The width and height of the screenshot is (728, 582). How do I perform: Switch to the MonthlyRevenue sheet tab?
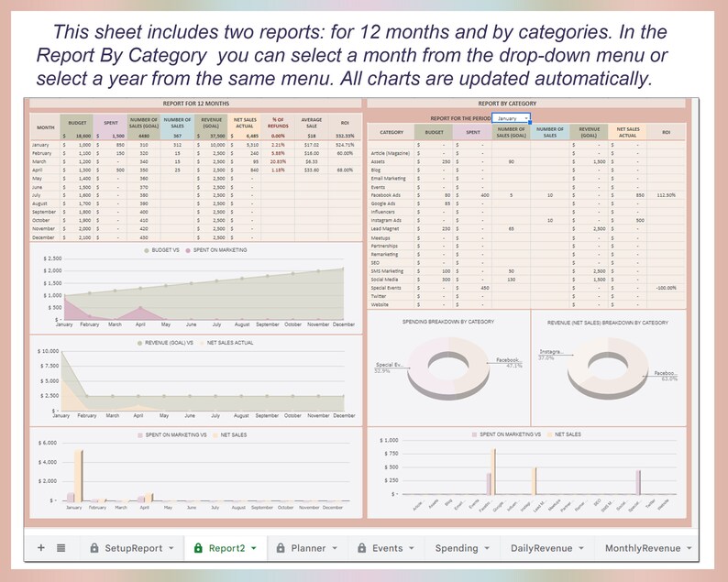pyautogui.click(x=643, y=548)
